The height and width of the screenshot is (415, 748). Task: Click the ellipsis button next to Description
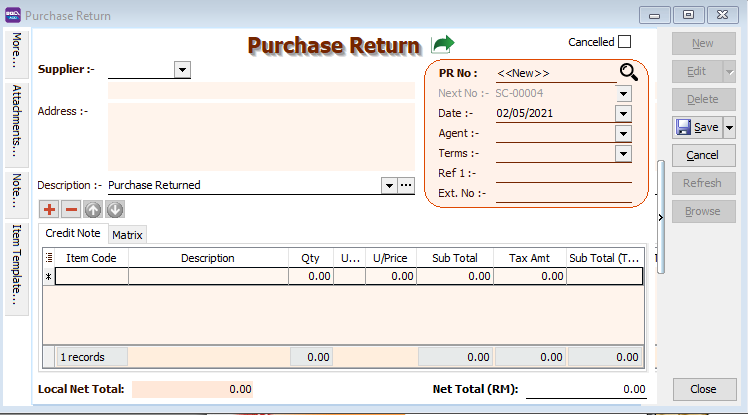click(x=406, y=185)
